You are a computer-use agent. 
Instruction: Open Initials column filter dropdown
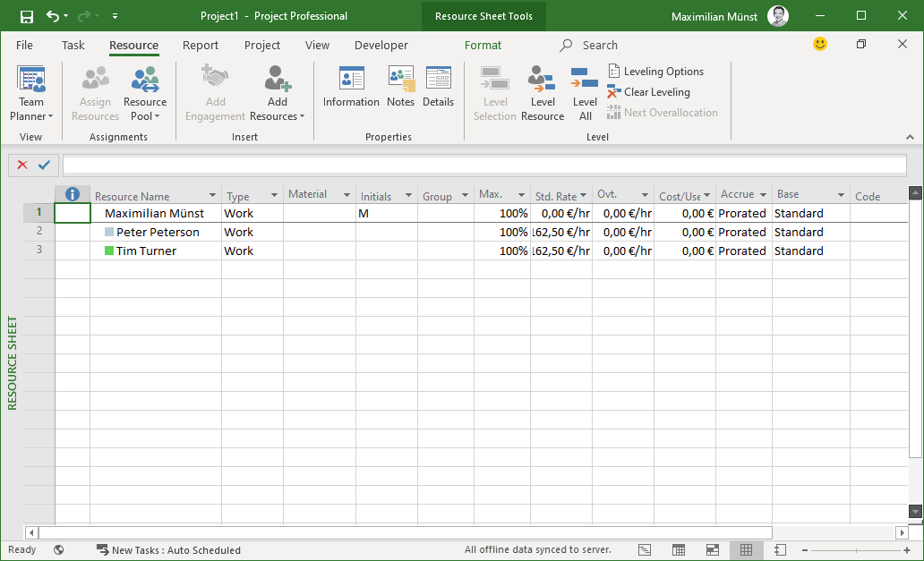click(x=408, y=195)
